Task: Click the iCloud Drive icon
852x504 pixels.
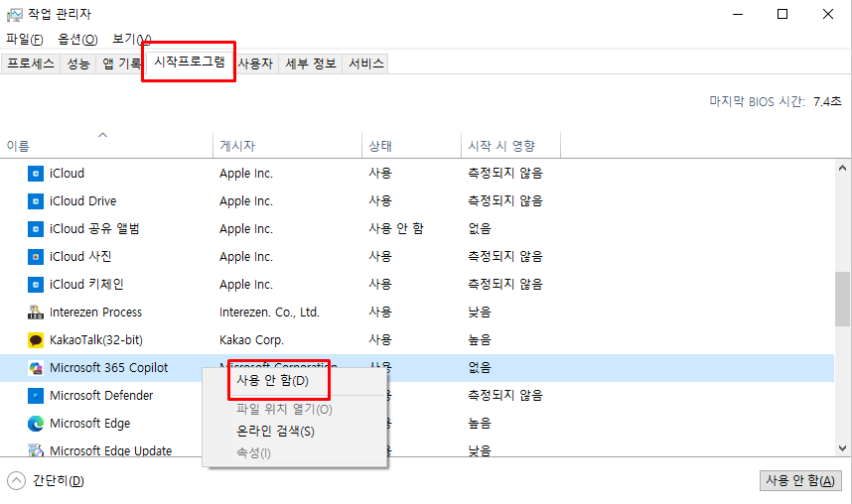Action: pos(36,201)
